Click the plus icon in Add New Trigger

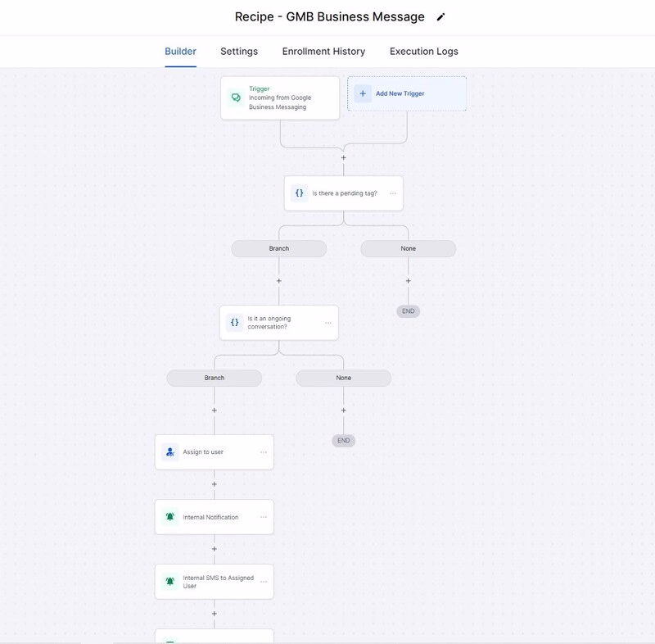click(x=363, y=93)
